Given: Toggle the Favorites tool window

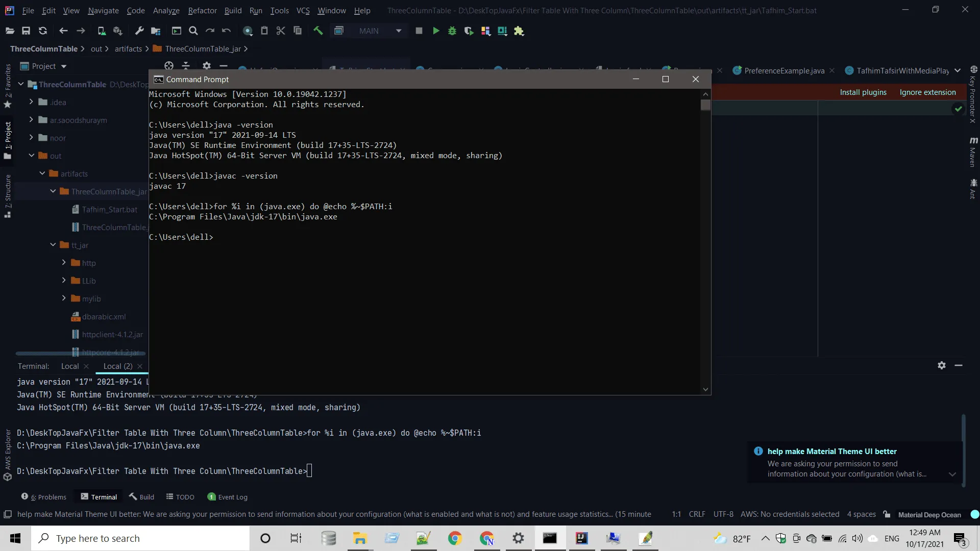Looking at the screenshot, I should 8,86.
